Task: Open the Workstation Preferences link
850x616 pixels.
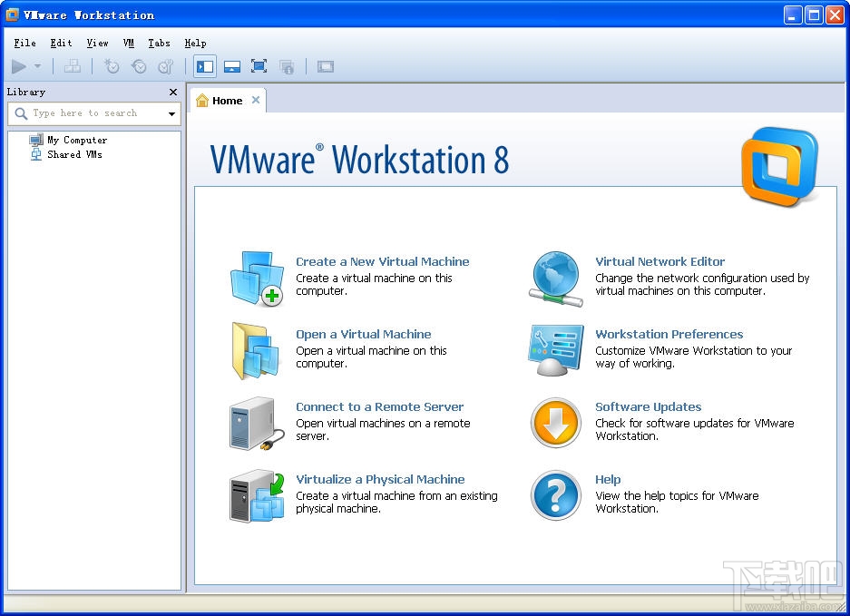Action: [669, 335]
